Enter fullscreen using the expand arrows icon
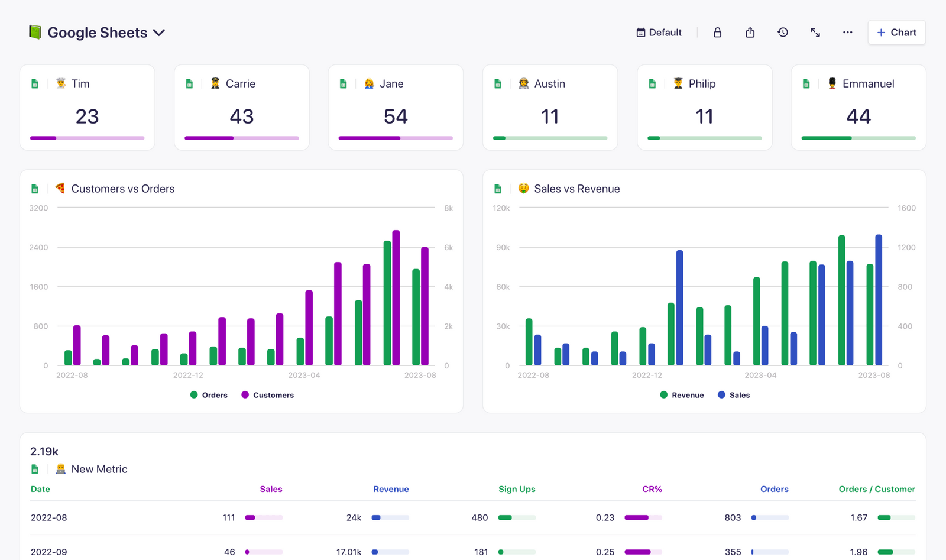 click(815, 33)
